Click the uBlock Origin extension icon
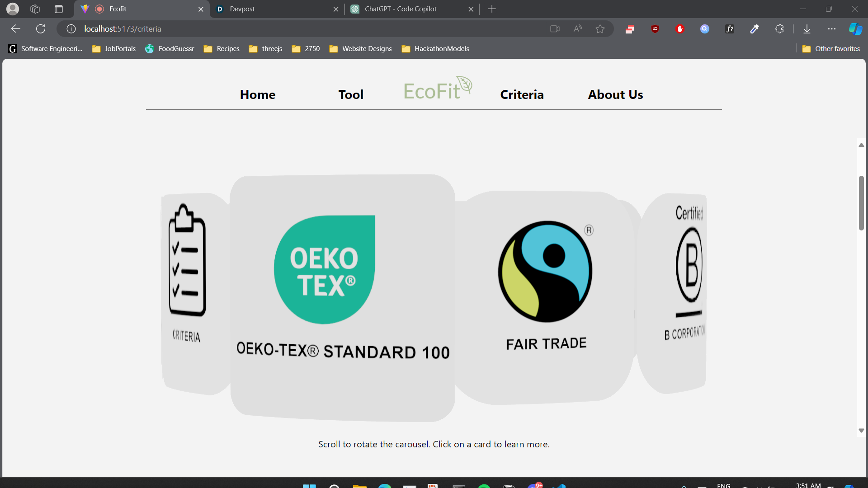 (655, 29)
